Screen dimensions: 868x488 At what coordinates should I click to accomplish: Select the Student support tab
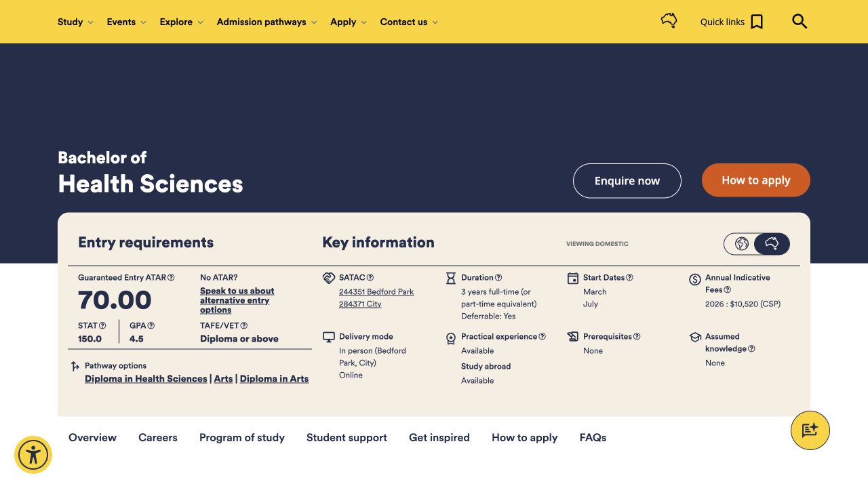[347, 438]
